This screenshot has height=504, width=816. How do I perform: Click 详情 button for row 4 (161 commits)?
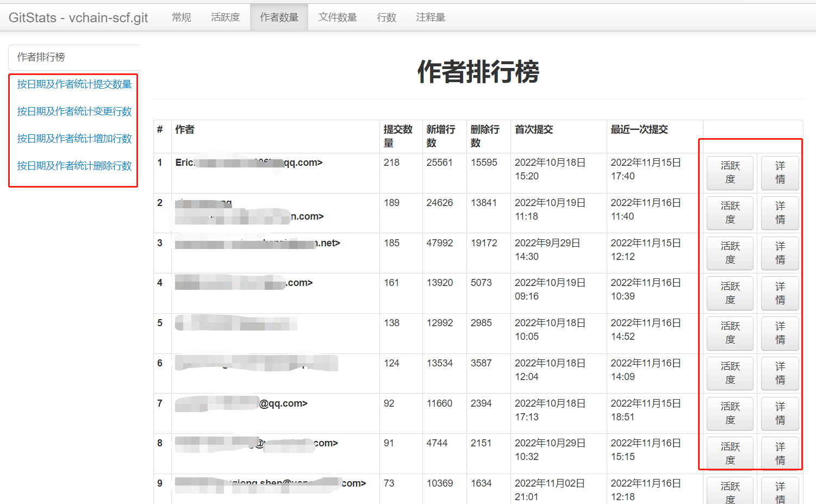pos(780,294)
